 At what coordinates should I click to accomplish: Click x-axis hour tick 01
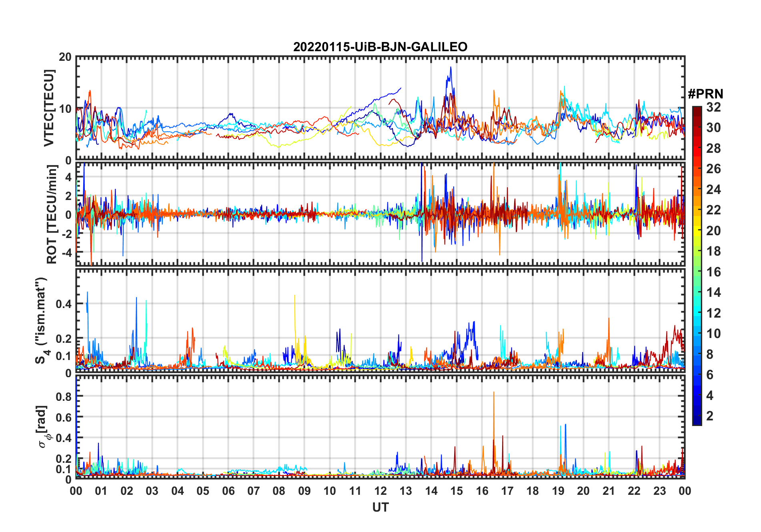pos(101,491)
